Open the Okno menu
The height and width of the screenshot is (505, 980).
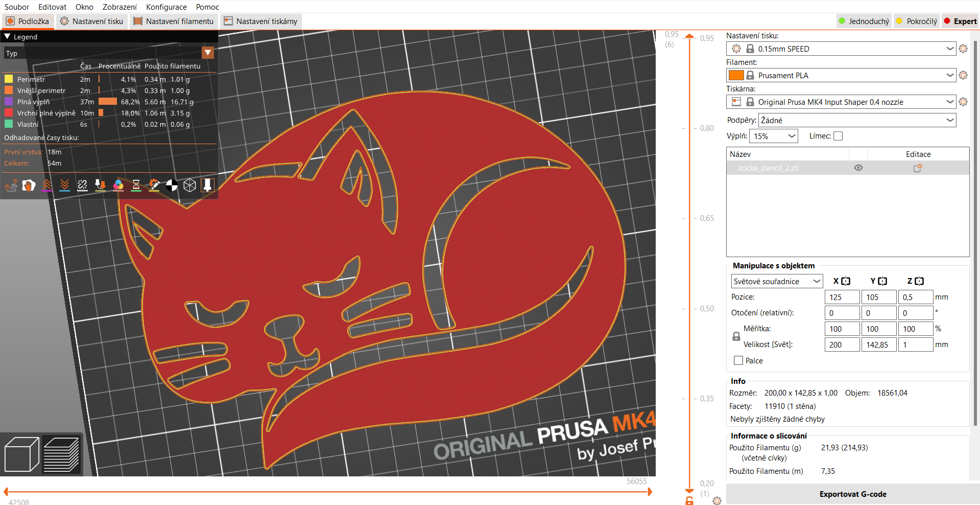(84, 7)
